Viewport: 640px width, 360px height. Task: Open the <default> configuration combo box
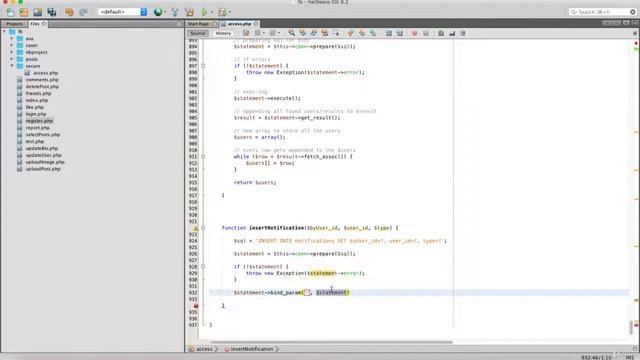pyautogui.click(x=122, y=12)
